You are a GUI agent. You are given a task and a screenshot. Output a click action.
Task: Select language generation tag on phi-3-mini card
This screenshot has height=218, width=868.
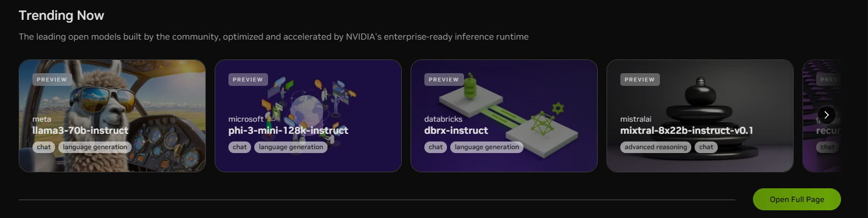(291, 147)
